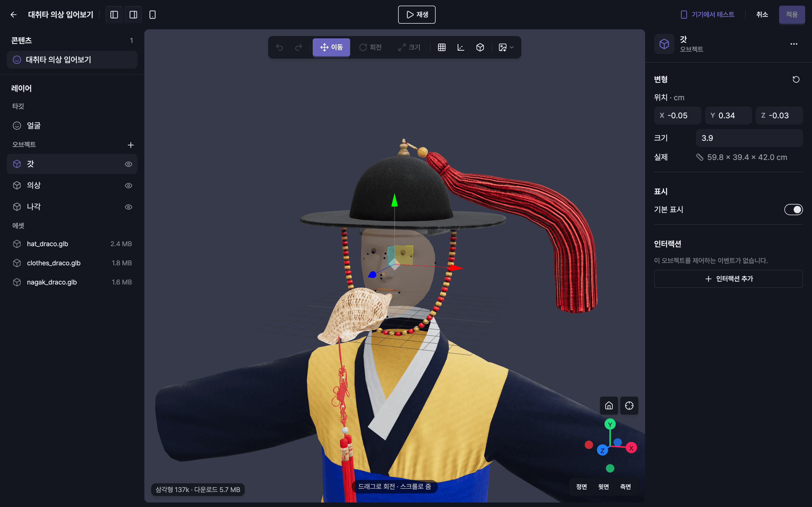Click the home view reset icon
The height and width of the screenshot is (507, 812).
click(x=609, y=406)
